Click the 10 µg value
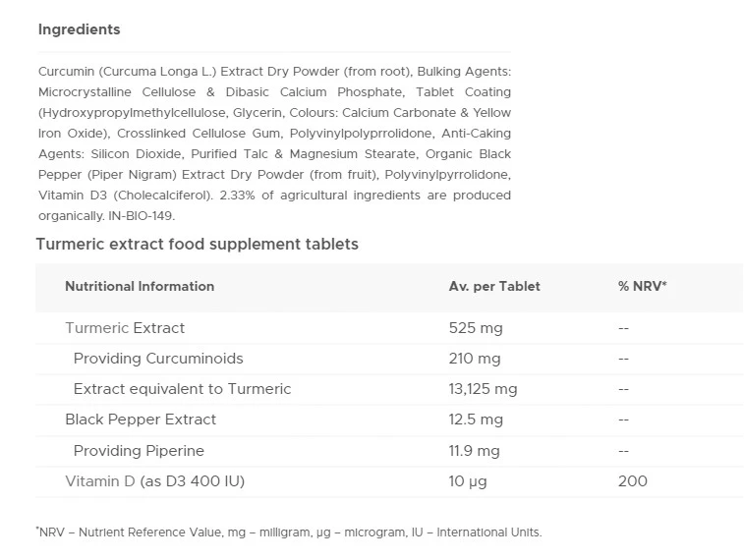The image size is (744, 560). (468, 481)
